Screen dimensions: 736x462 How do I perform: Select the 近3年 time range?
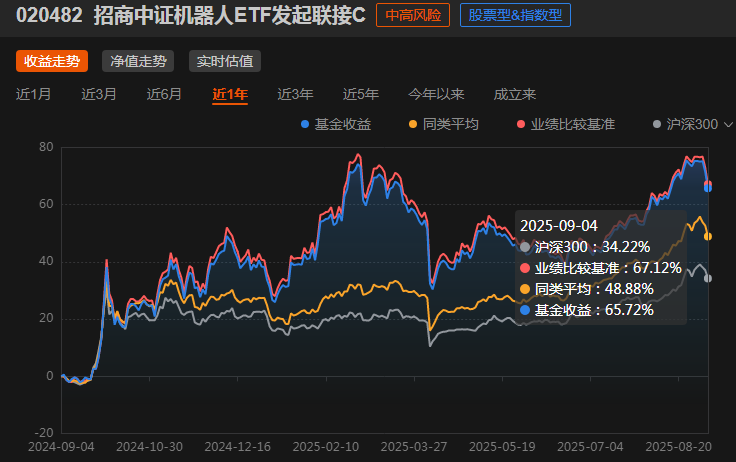tap(295, 94)
